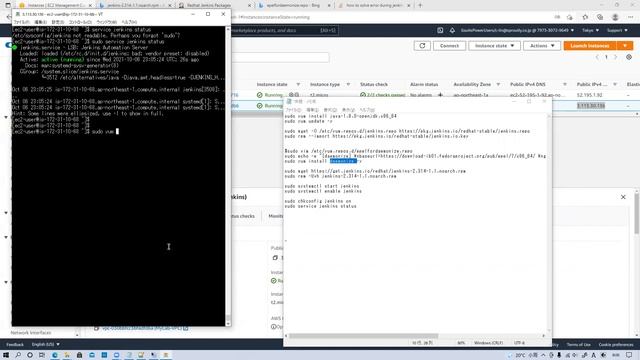Open Microsoft Edge from taskbar
This screenshot has height=360, width=640.
point(55,355)
